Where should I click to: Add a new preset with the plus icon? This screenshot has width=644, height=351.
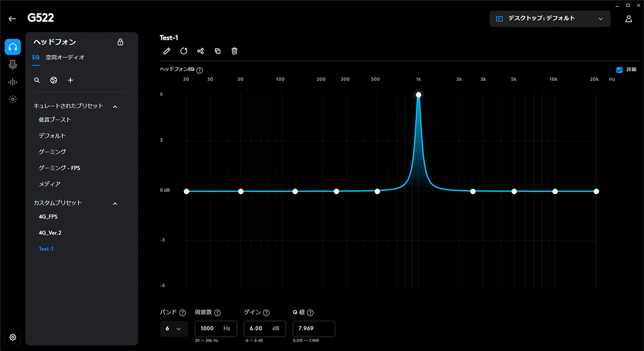coord(70,80)
